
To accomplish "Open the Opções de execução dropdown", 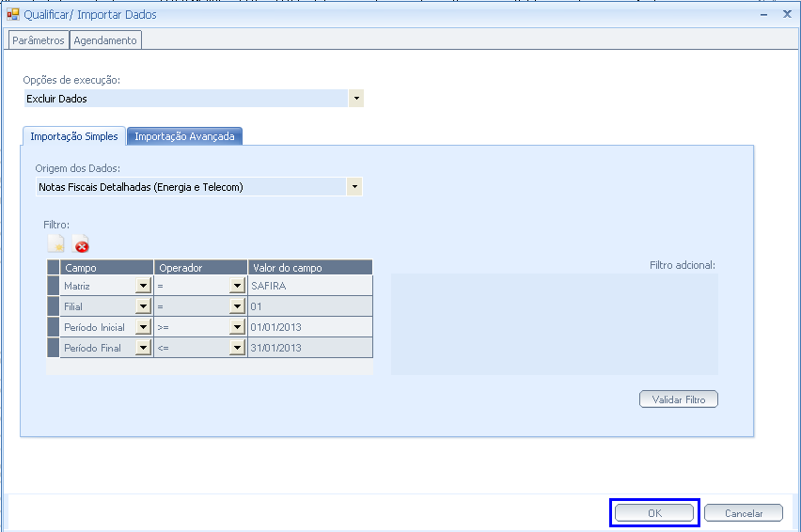I will tap(355, 99).
